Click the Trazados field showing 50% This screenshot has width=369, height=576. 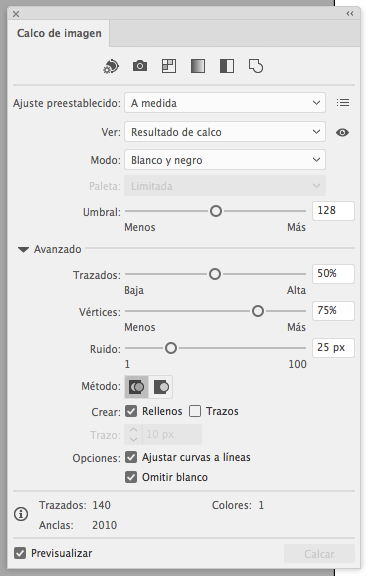(x=333, y=274)
